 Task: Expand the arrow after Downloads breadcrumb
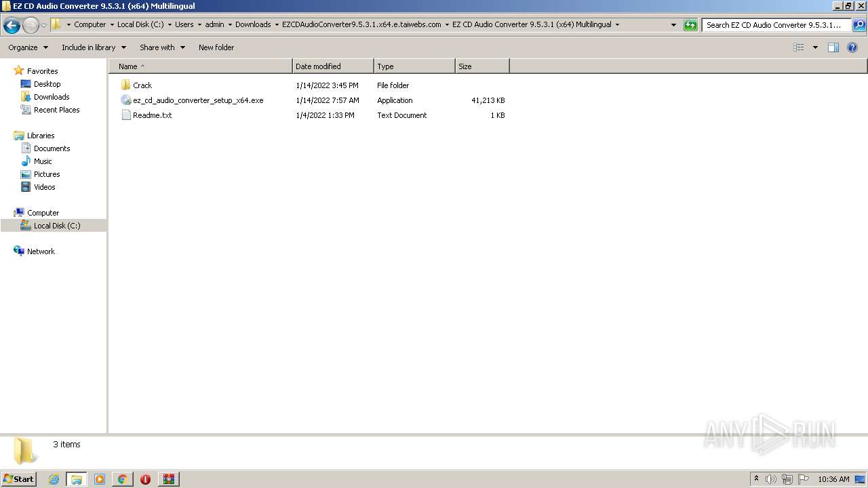(277, 24)
